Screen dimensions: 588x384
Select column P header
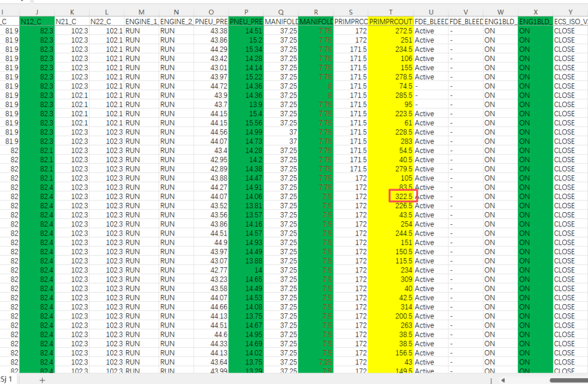(246, 12)
